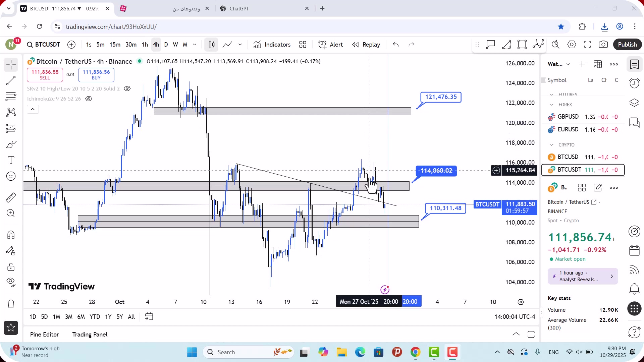644x362 pixels.
Task: Open the Trading Panel tab
Action: click(x=90, y=335)
